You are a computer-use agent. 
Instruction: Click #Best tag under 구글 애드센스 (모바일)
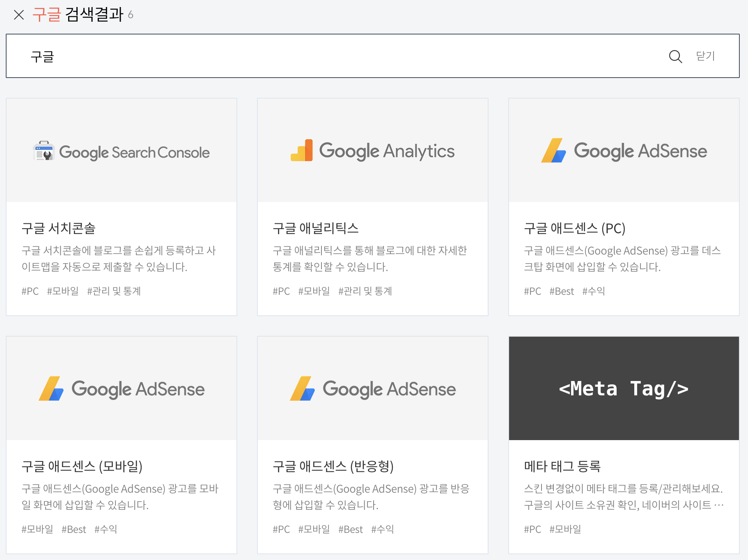pos(74,529)
